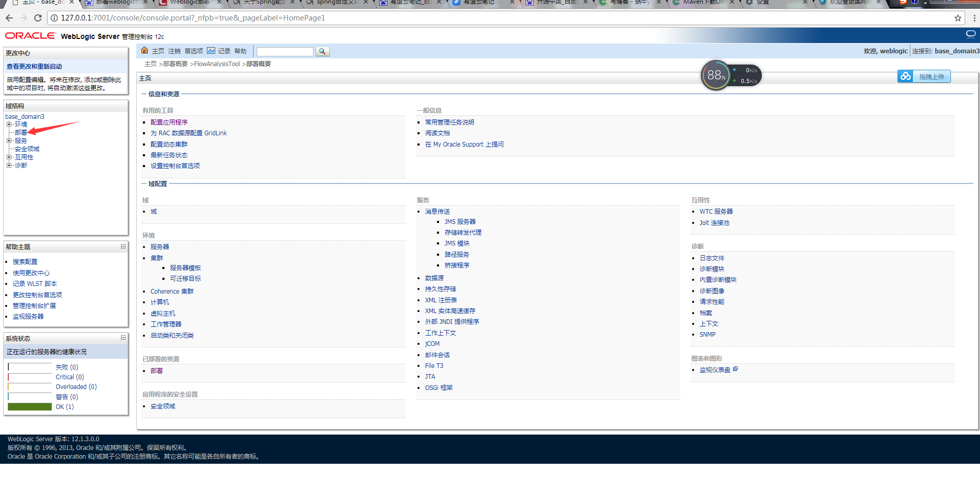Click the 阅读文档 link

coord(437,133)
